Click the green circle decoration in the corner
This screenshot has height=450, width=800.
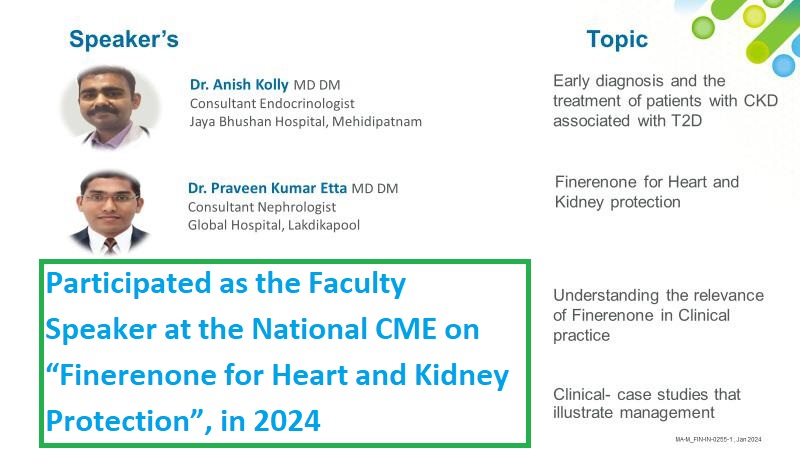pos(703,27)
